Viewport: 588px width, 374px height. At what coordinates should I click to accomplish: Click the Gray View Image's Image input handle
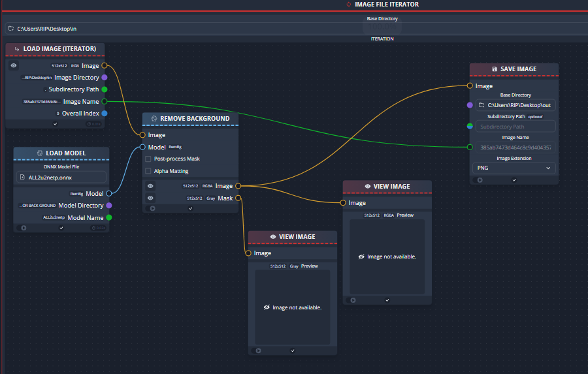pyautogui.click(x=248, y=253)
